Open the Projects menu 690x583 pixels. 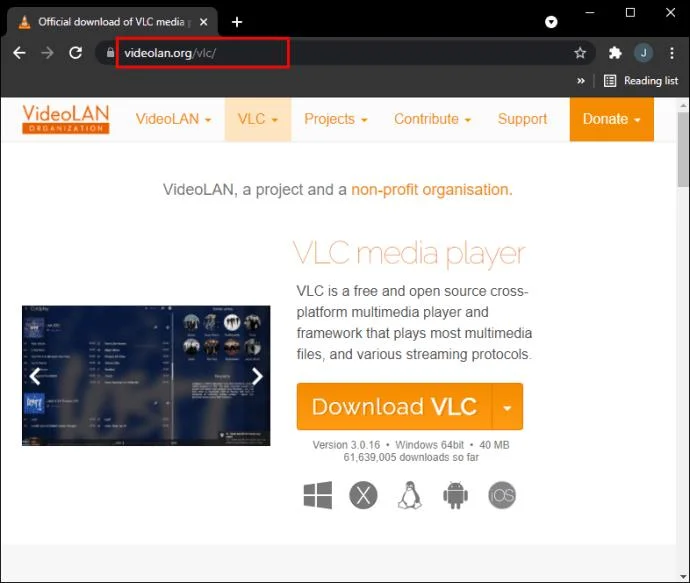335,119
